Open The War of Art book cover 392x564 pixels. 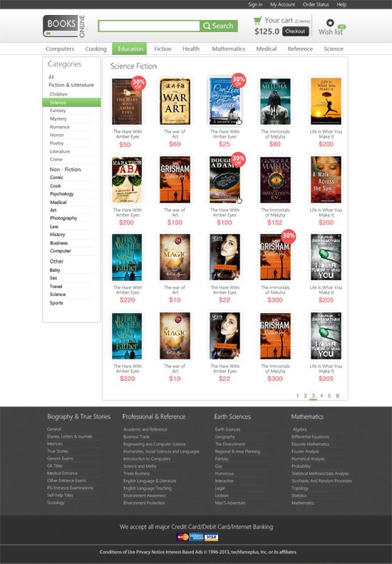(175, 101)
